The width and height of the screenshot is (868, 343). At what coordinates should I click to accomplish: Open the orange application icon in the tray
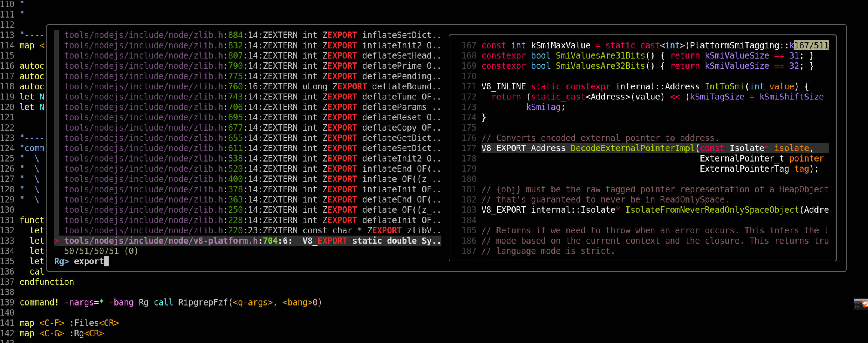[865, 304]
